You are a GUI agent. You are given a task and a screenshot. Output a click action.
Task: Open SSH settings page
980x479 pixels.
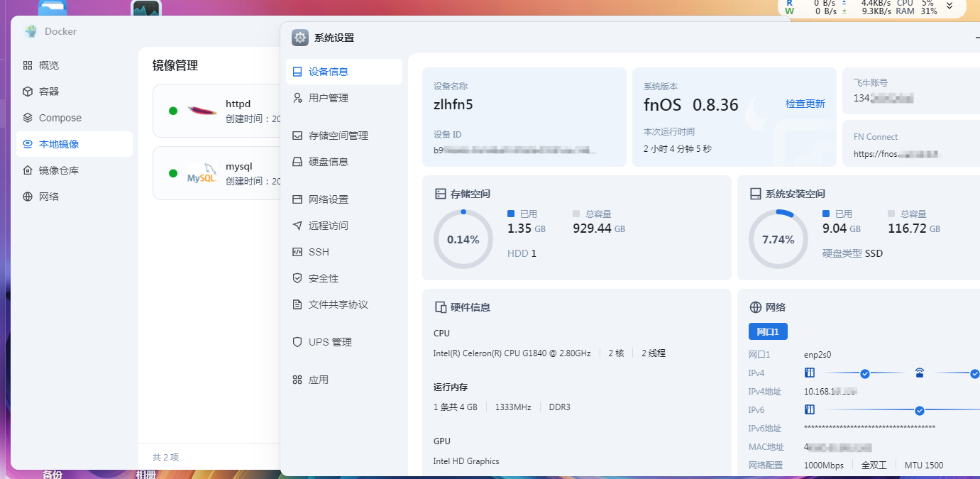coord(344,252)
